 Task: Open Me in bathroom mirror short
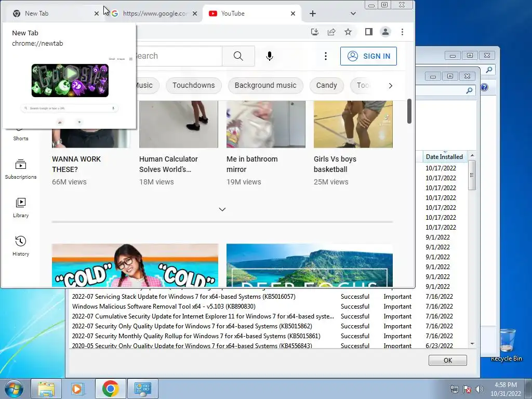point(252,164)
